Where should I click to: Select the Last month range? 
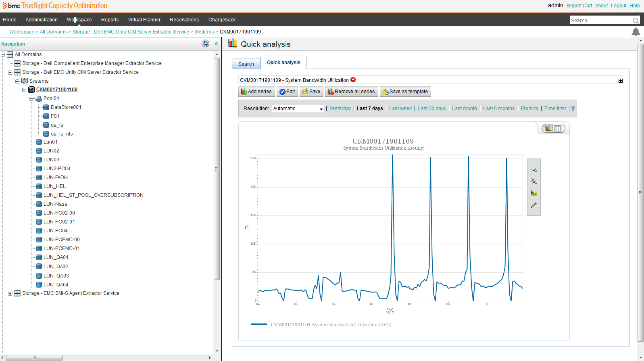point(464,109)
